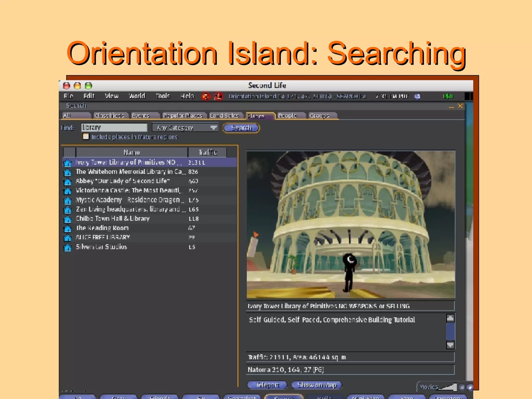Select the Mystic Academy Residence Dragon result
532x399 pixels.
pyautogui.click(x=150, y=200)
